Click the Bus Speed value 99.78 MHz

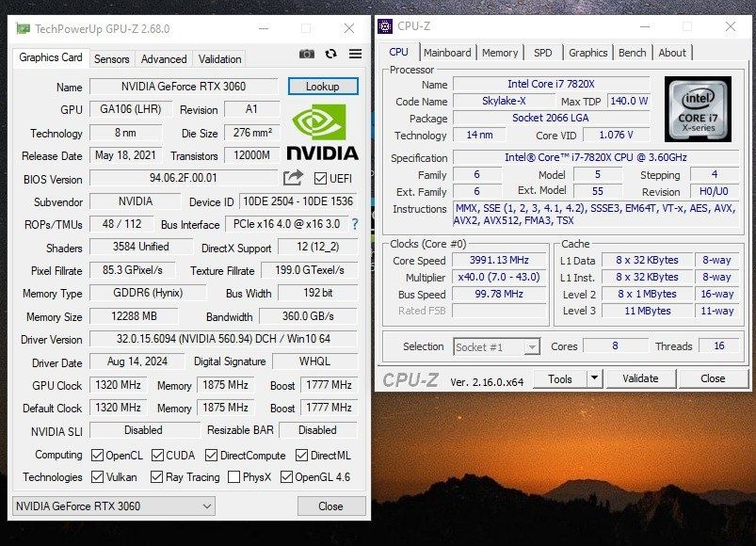pyautogui.click(x=499, y=294)
